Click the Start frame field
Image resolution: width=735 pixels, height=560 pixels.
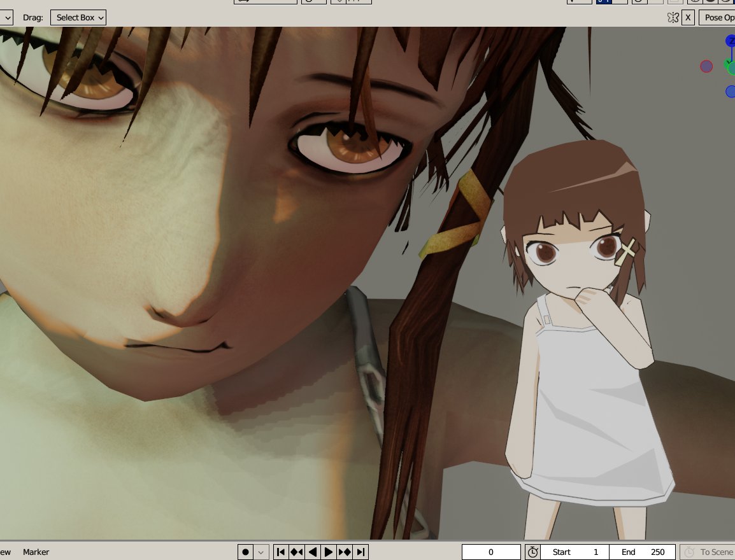tap(574, 552)
